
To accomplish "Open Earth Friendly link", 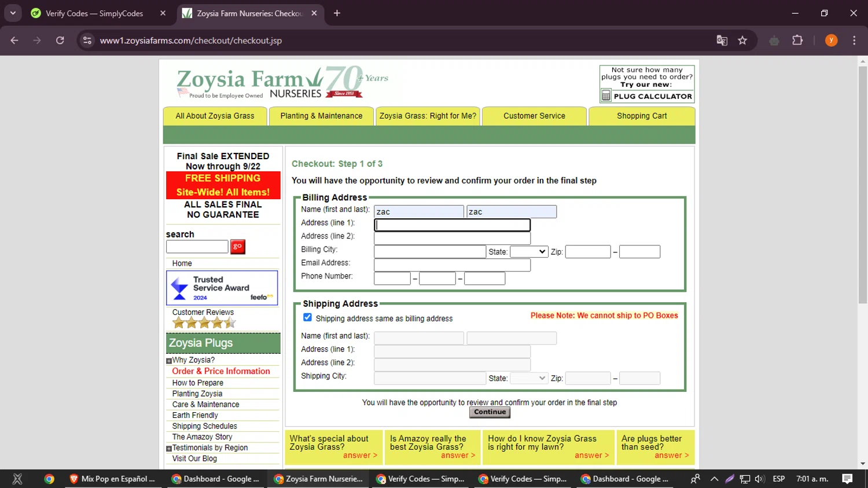I will point(195,415).
